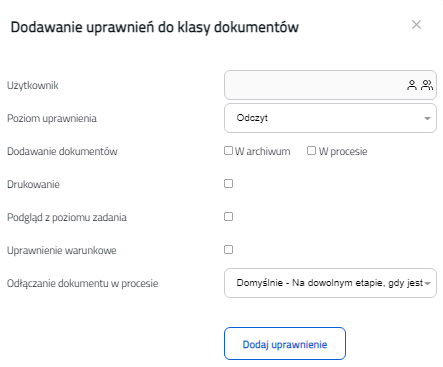Check the Drukowanie checkbox
The height and width of the screenshot is (367, 443).
click(x=228, y=184)
